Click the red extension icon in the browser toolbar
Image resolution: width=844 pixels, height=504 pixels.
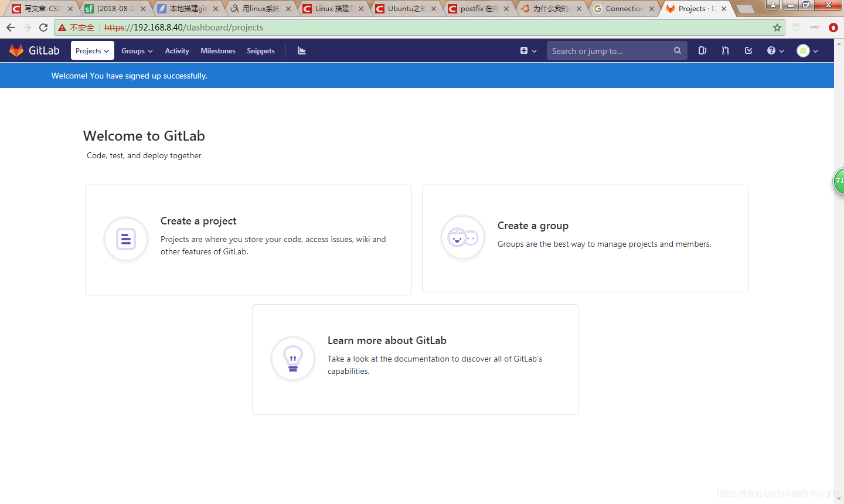(833, 28)
